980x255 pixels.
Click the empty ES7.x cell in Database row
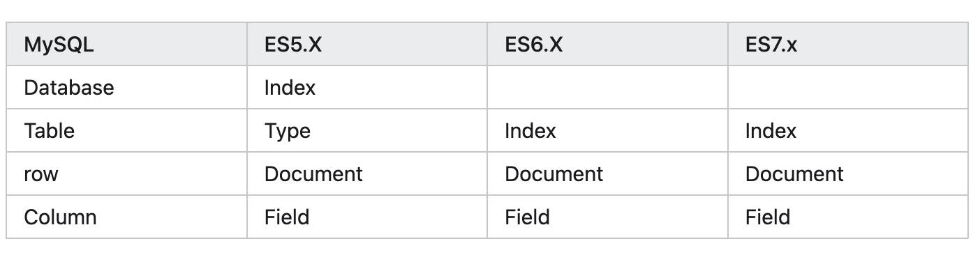click(848, 88)
